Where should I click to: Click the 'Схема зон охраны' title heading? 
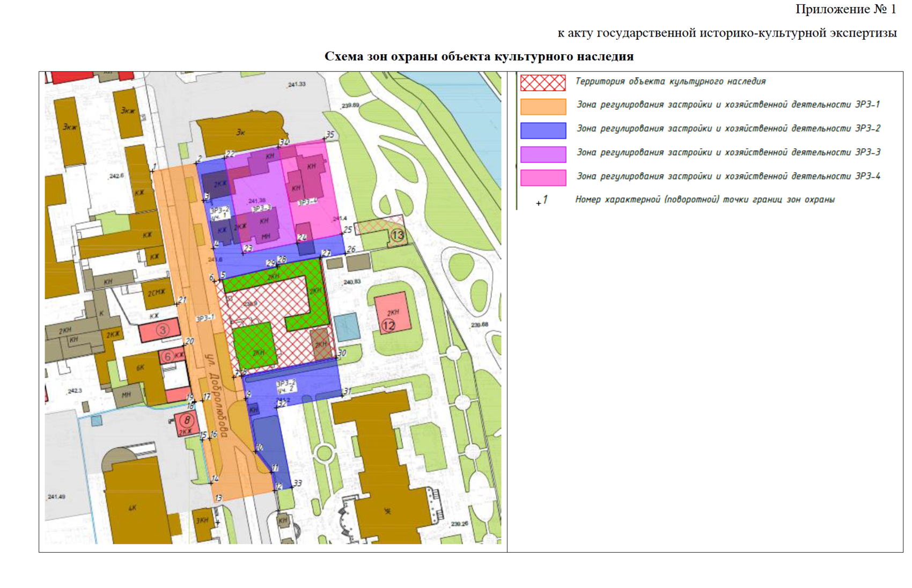479,56
